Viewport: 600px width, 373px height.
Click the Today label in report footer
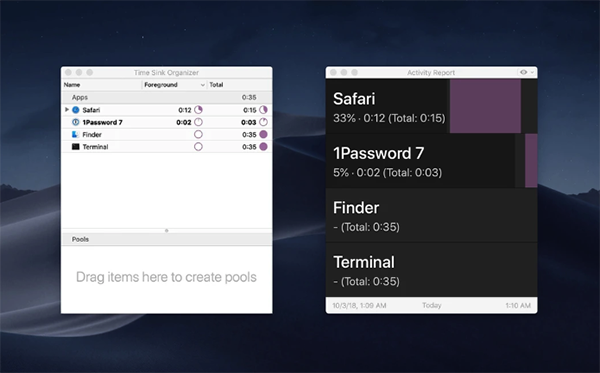(x=432, y=305)
